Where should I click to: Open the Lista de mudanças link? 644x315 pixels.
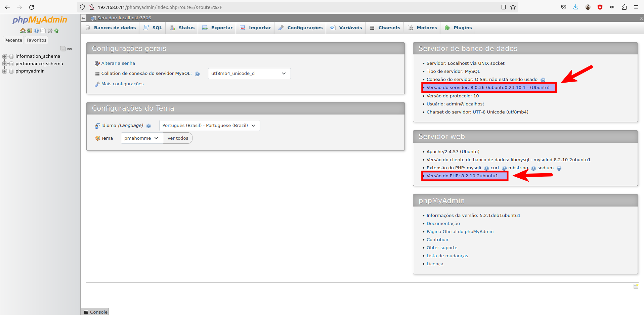(x=447, y=256)
